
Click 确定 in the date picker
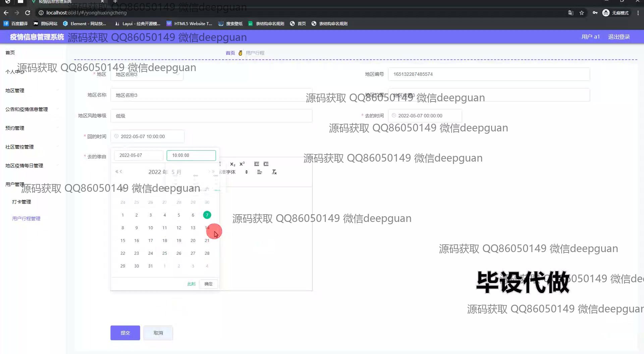point(208,284)
